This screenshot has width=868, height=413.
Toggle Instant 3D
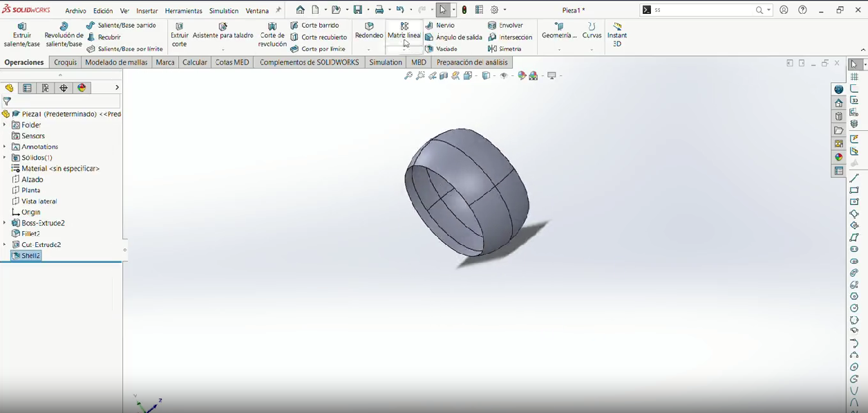point(617,35)
